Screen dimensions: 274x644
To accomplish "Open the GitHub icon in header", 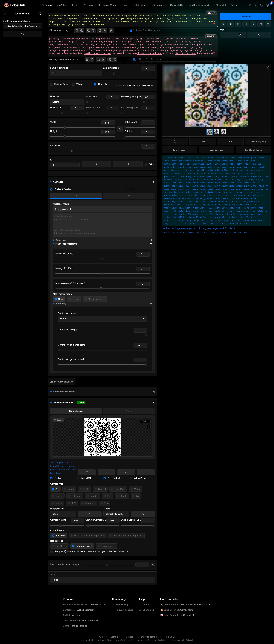I will [x=255, y=5].
